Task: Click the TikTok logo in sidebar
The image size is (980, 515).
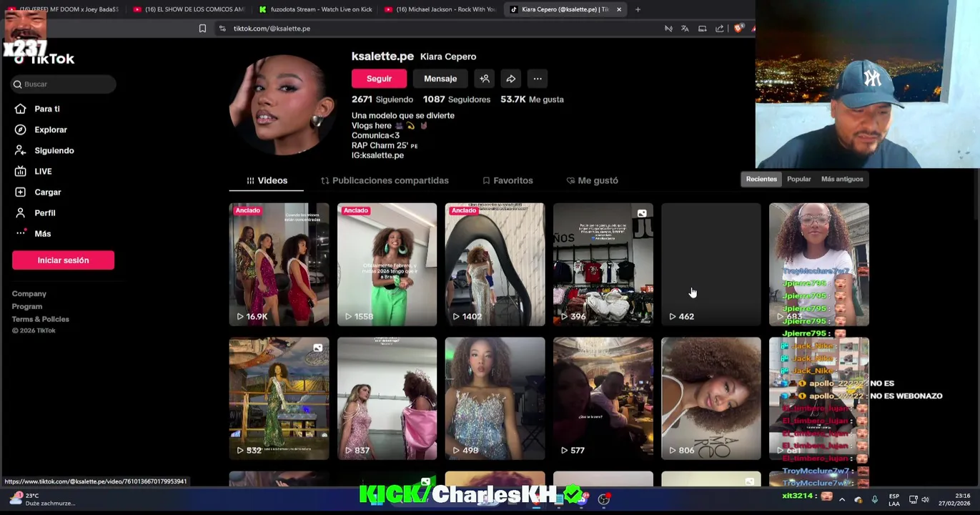Action: click(44, 59)
